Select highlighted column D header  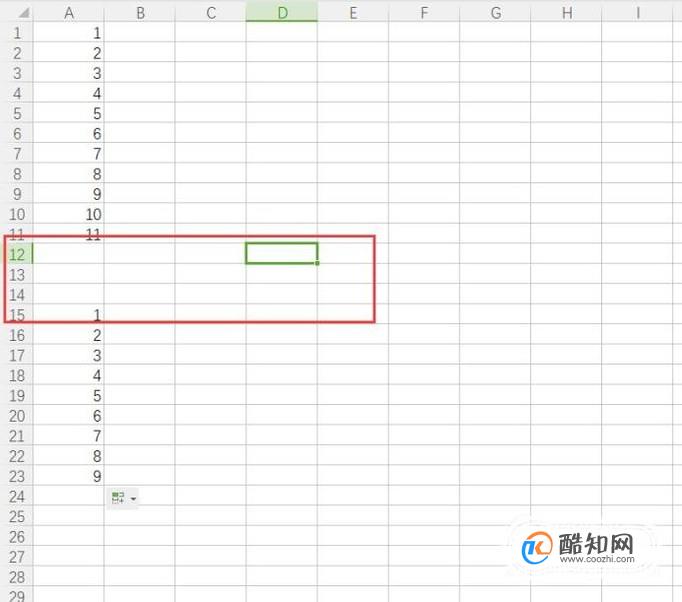[282, 13]
